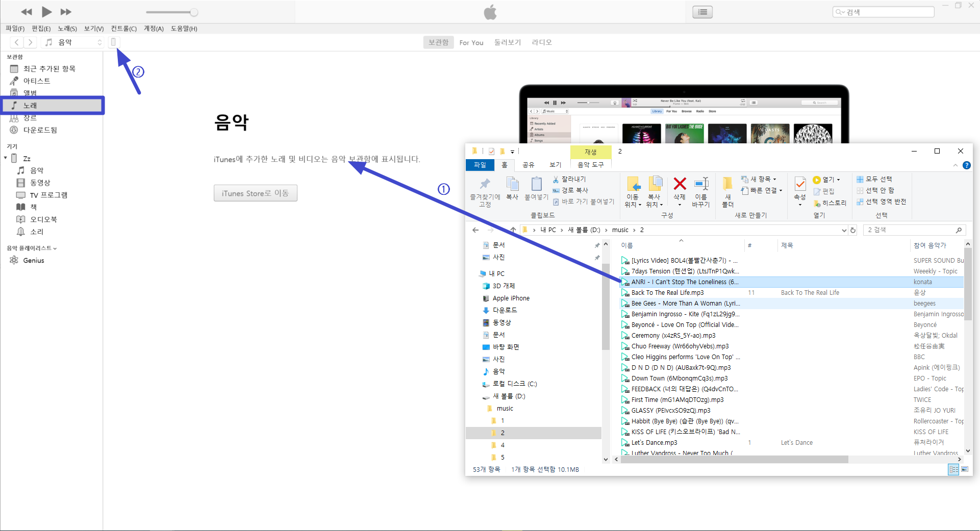980x531 pixels.
Task: Click the Play button in iTunes
Action: coord(46,12)
